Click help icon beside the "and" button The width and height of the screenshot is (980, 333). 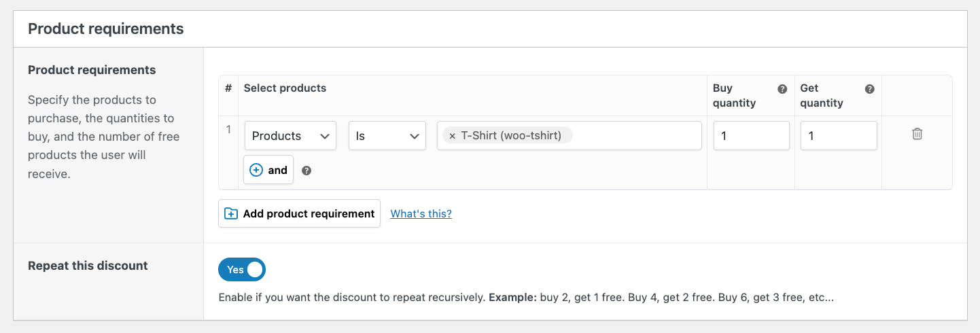[x=307, y=171]
